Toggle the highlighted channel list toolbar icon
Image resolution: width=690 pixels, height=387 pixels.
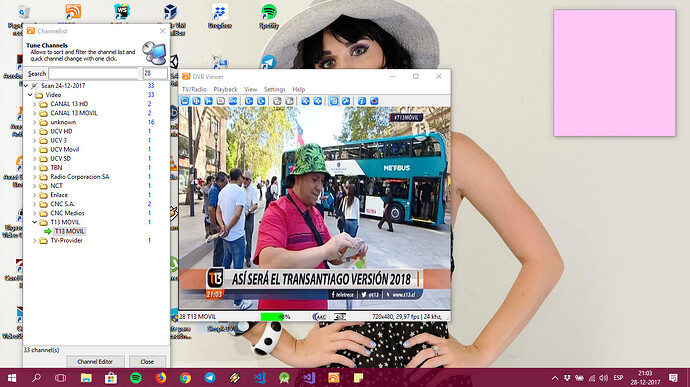point(334,101)
